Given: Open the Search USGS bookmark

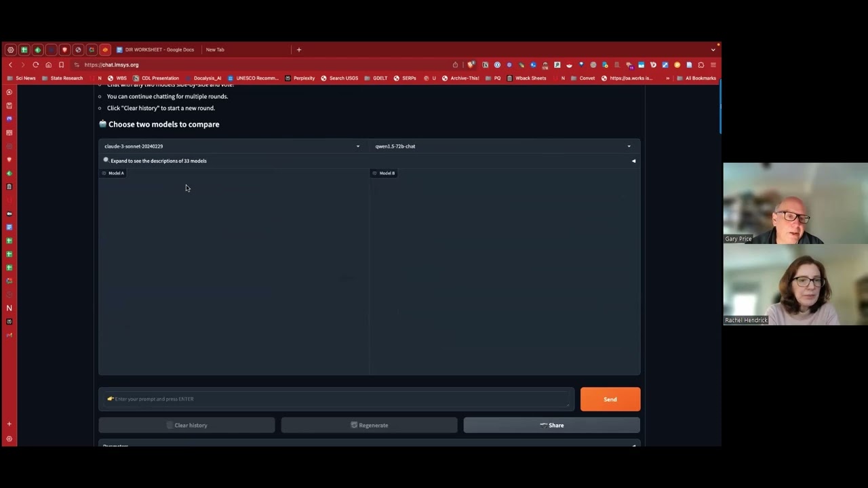Looking at the screenshot, I should [x=339, y=78].
